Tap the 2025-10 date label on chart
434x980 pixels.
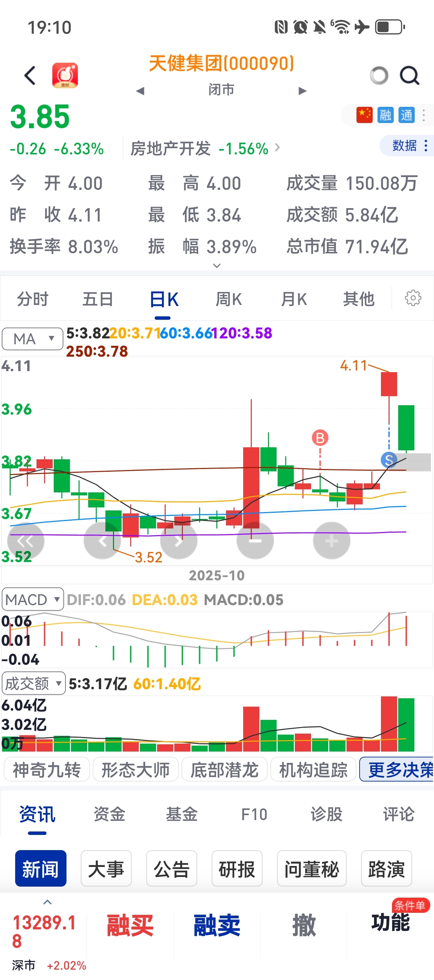point(217,575)
